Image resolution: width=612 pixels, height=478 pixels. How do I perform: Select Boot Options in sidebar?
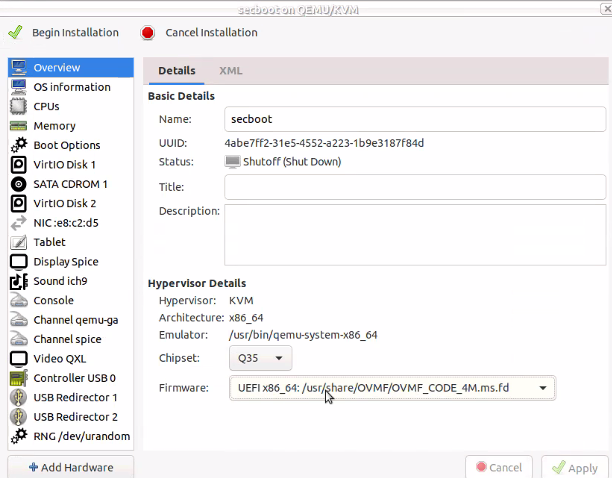(x=66, y=145)
